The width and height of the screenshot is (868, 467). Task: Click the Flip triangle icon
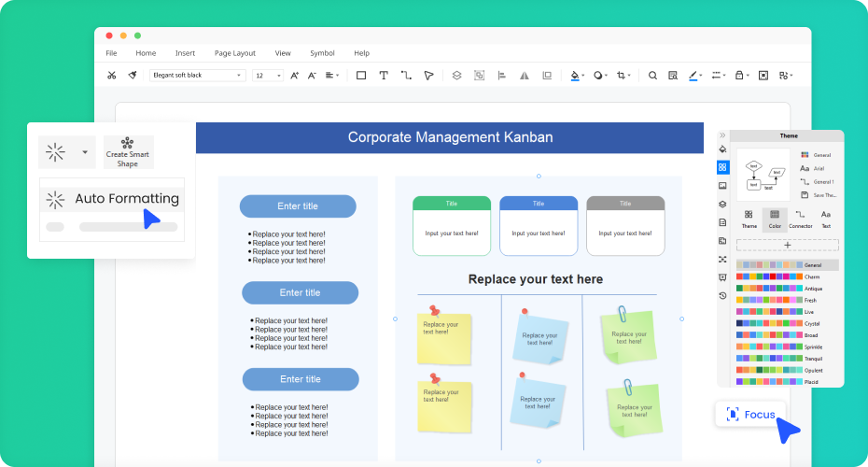pos(525,76)
